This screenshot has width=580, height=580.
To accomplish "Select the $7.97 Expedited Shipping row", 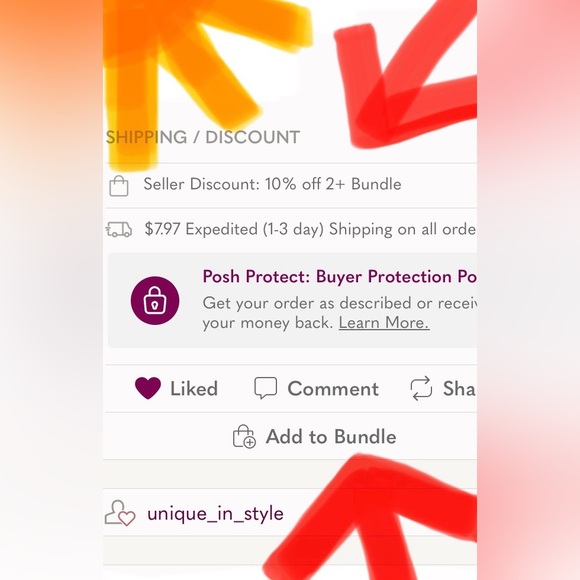I will pos(290,230).
